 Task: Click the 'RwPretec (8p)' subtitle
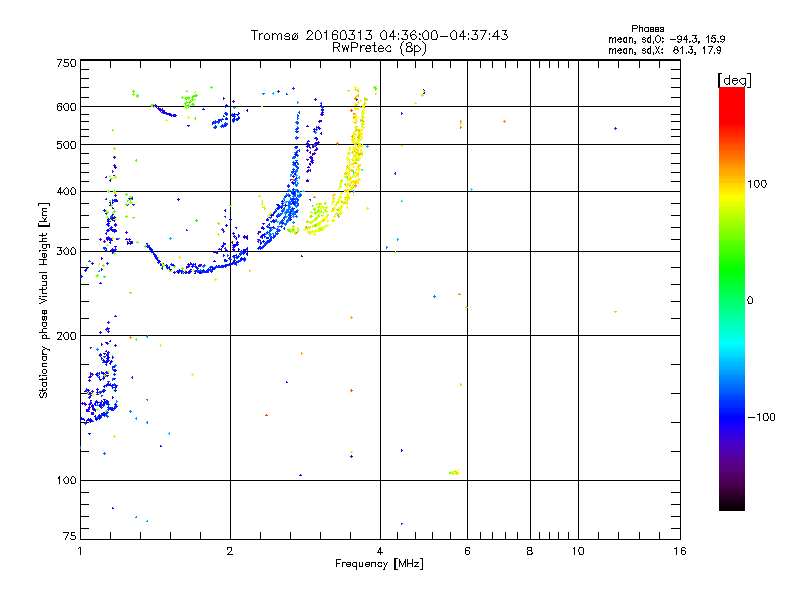tap(379, 48)
